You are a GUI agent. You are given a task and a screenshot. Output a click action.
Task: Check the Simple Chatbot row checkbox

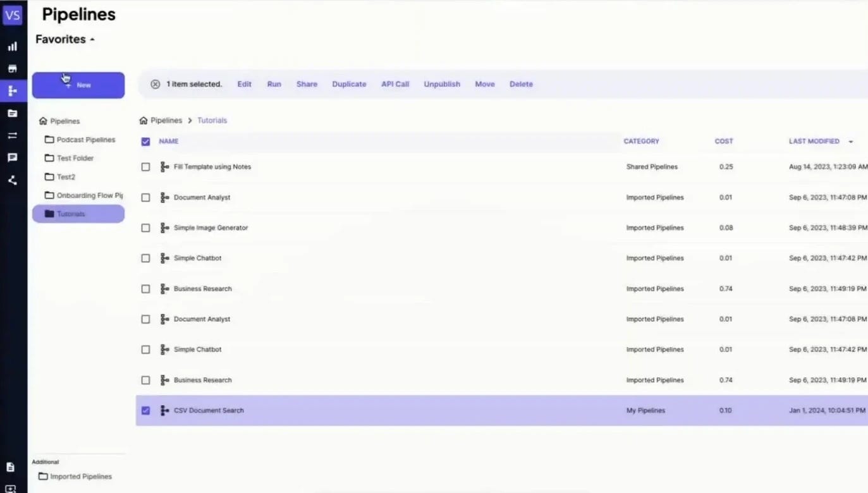pyautogui.click(x=145, y=258)
